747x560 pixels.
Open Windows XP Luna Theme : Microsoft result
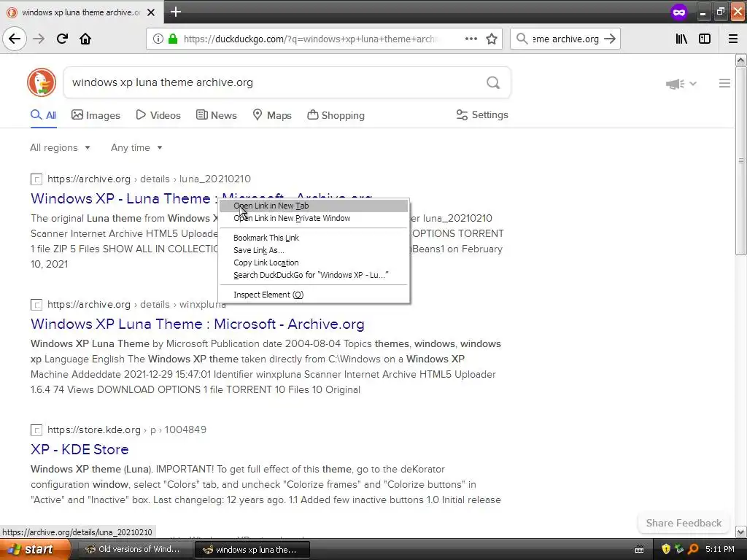(197, 324)
